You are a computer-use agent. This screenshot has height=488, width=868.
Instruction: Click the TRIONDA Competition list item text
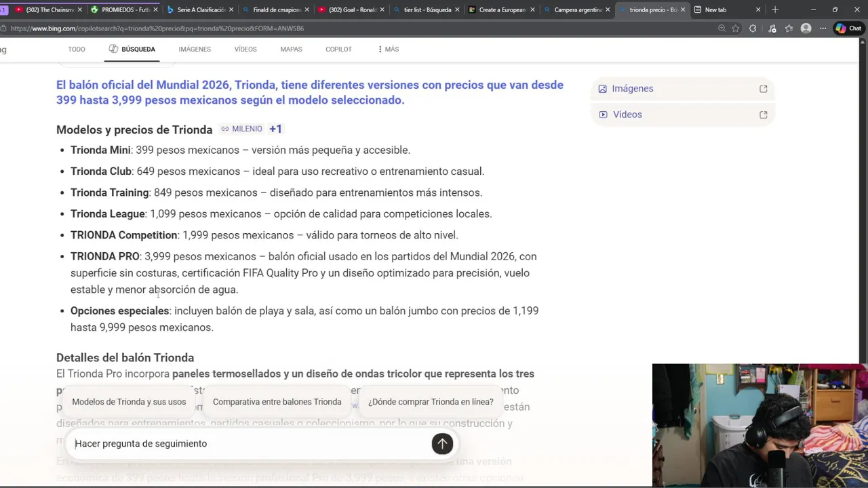pos(264,235)
